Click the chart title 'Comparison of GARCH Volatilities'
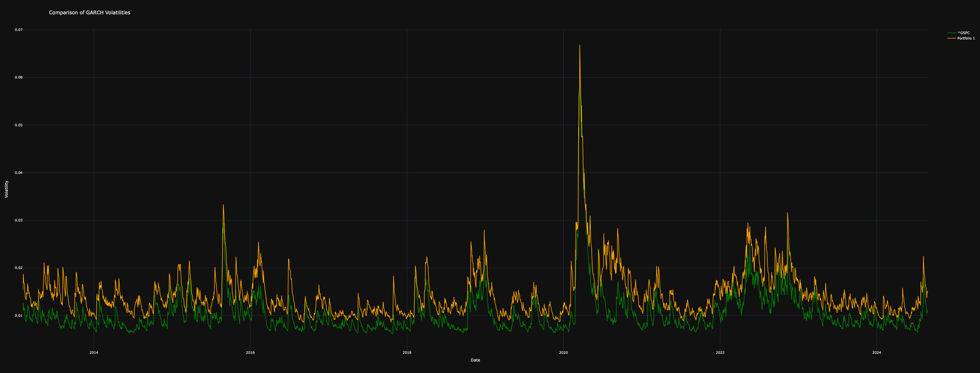This screenshot has height=373, width=980. pos(89,13)
